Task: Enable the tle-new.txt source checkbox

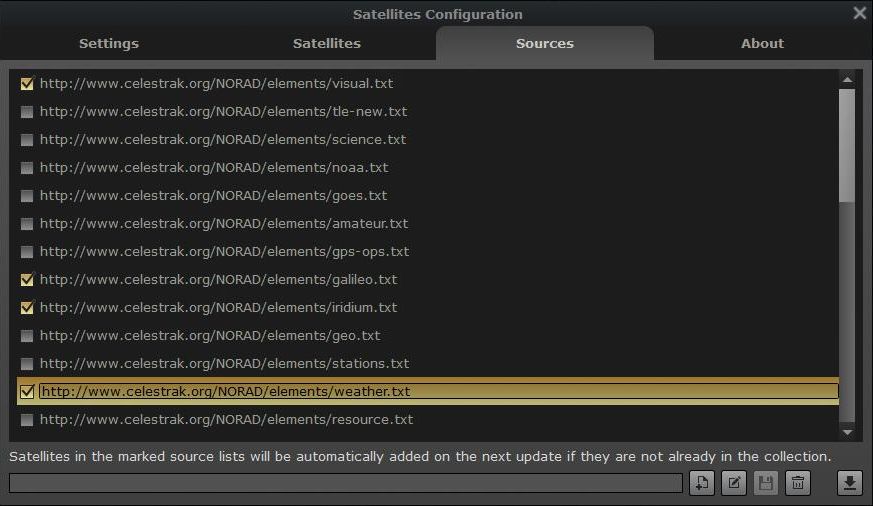Action: coord(27,112)
